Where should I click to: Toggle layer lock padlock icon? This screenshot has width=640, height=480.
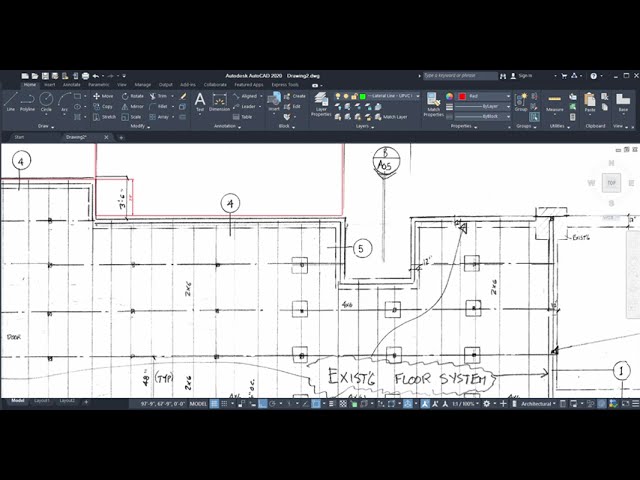point(354,96)
